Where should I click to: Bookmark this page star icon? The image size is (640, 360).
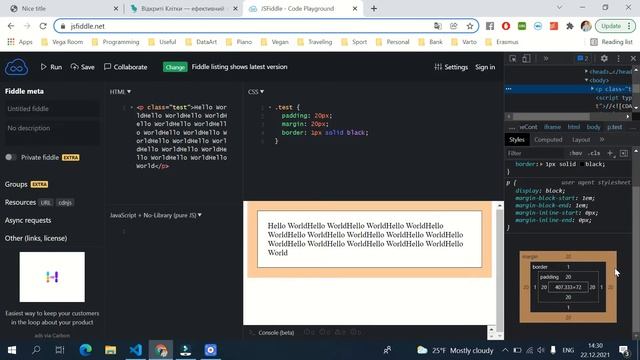470,26
